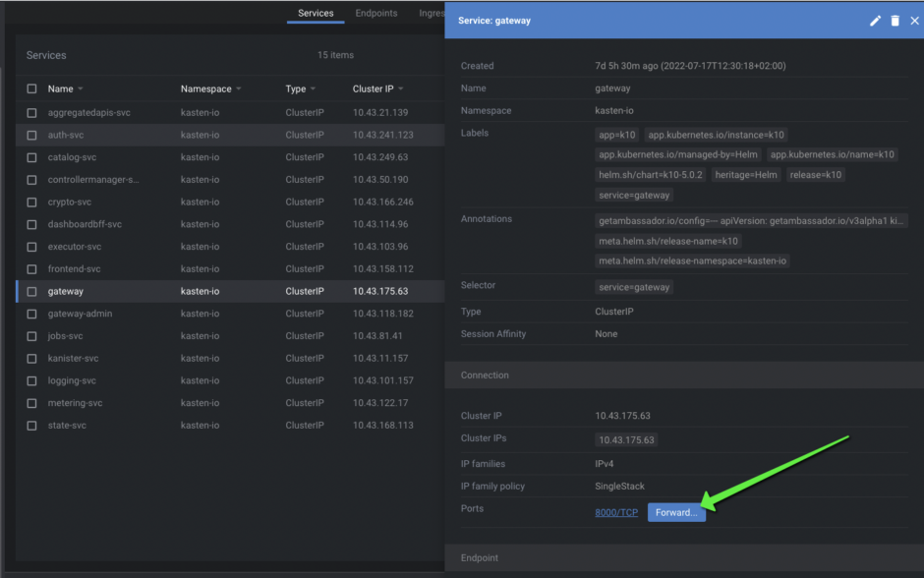Click the pencil edit icon for gateway service
This screenshot has width=924, height=578.
875,21
